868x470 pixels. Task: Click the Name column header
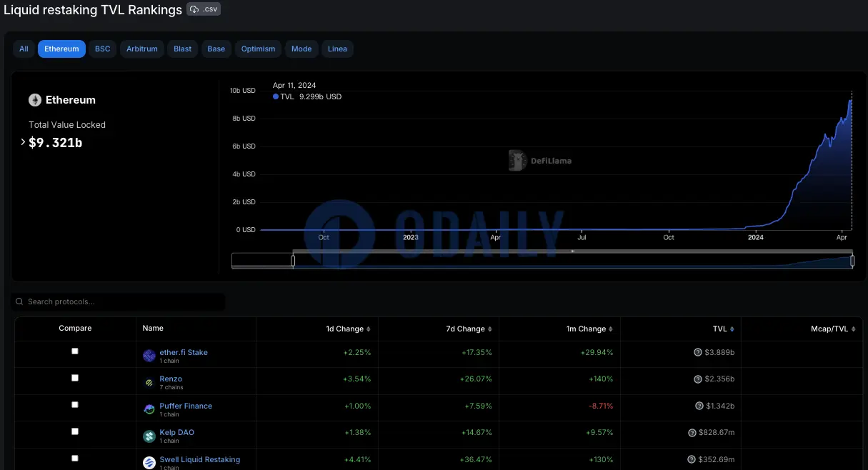(153, 328)
